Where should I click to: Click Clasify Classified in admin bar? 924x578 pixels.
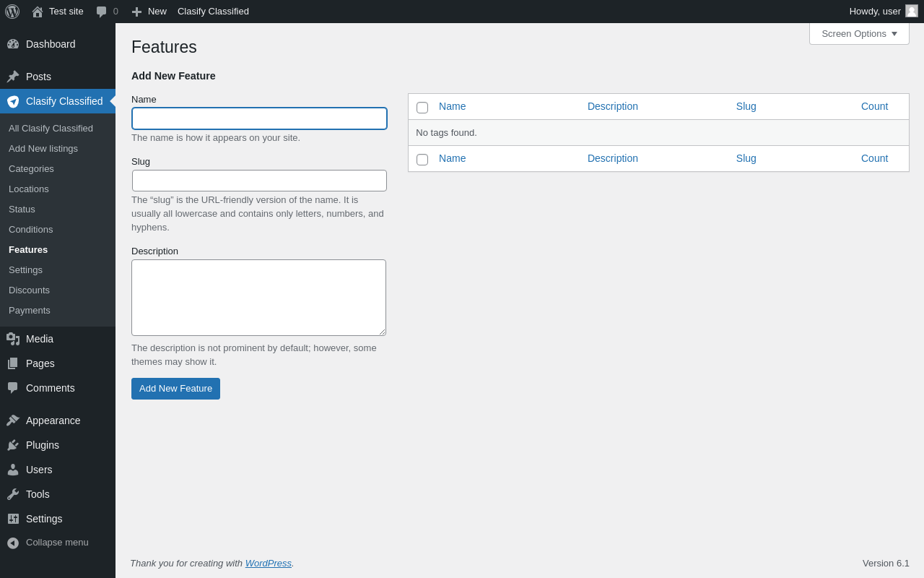click(213, 12)
